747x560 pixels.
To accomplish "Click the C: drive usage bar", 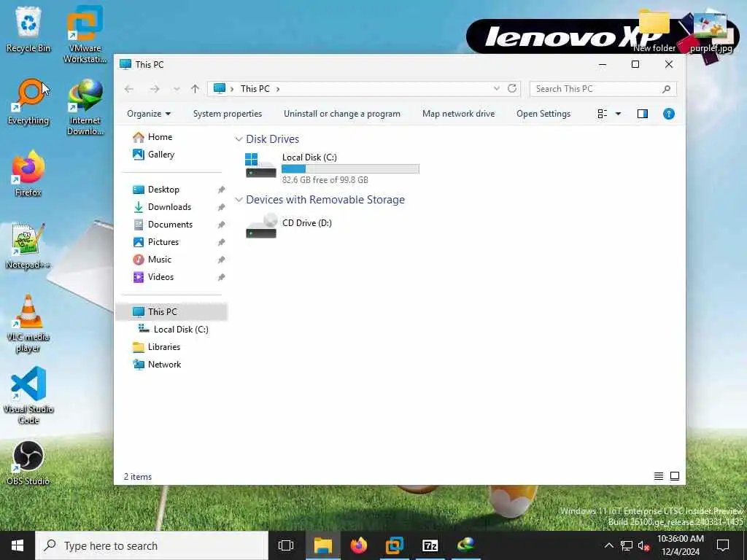I will (350, 168).
